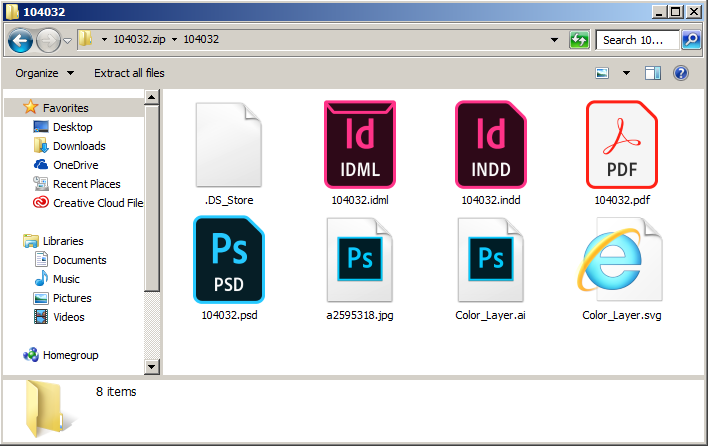Select the 104032.idml InDesign file icon
Screen dimensions: 708x446
point(360,144)
